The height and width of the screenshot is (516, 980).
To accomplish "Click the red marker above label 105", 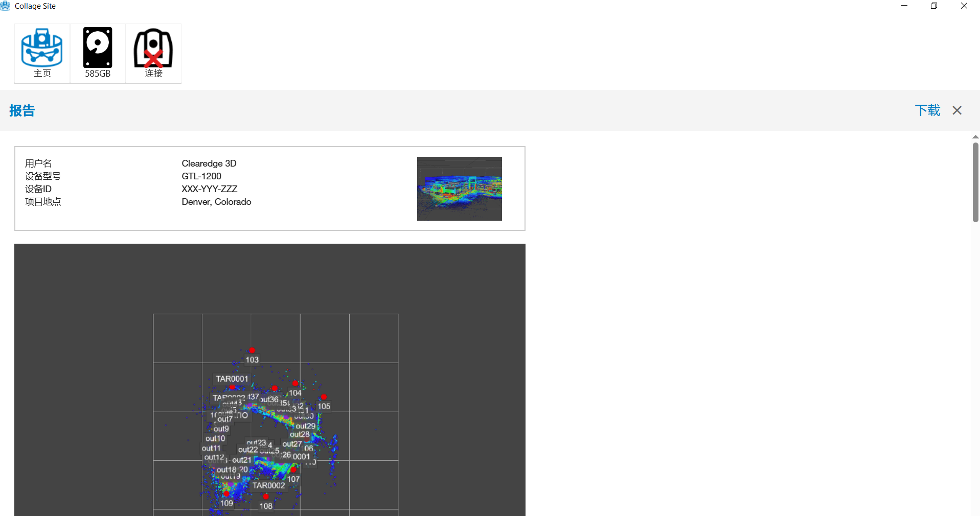I will 324,396.
